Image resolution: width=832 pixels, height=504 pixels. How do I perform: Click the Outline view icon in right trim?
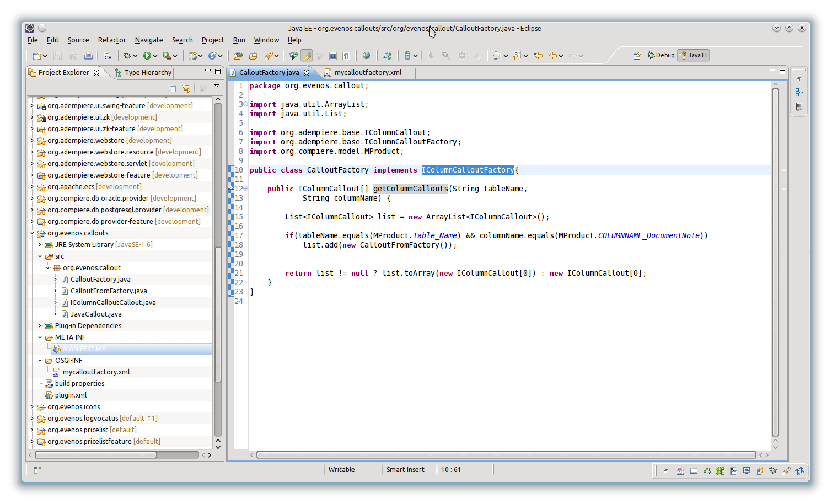799,93
